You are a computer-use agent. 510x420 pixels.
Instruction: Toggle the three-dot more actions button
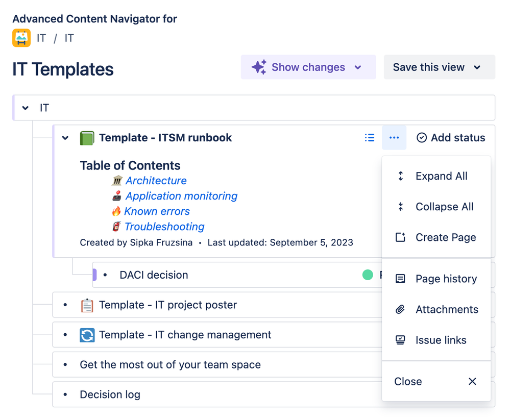tap(394, 137)
